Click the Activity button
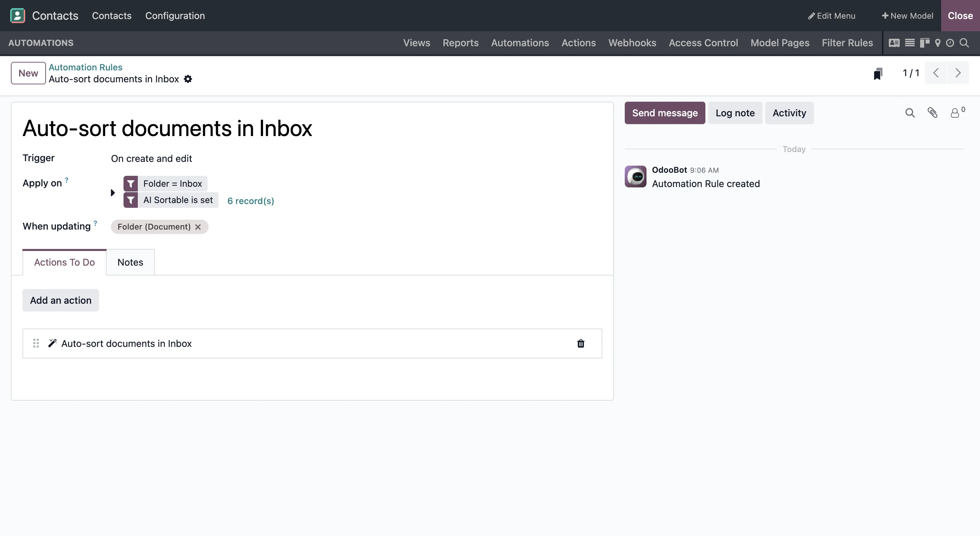 click(789, 113)
